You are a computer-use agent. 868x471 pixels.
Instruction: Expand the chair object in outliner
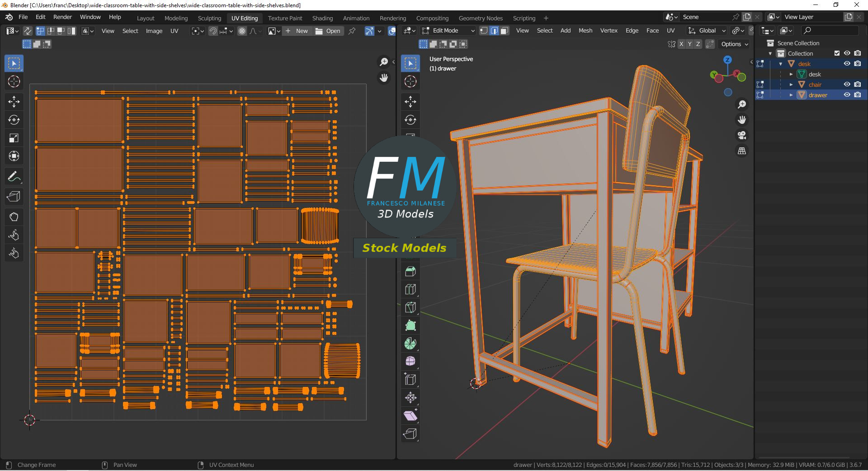(791, 85)
